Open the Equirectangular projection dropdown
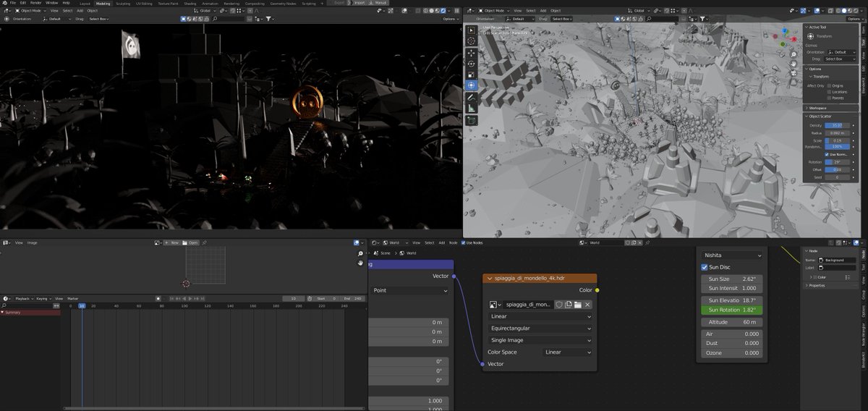868x411 pixels. pyautogui.click(x=540, y=328)
